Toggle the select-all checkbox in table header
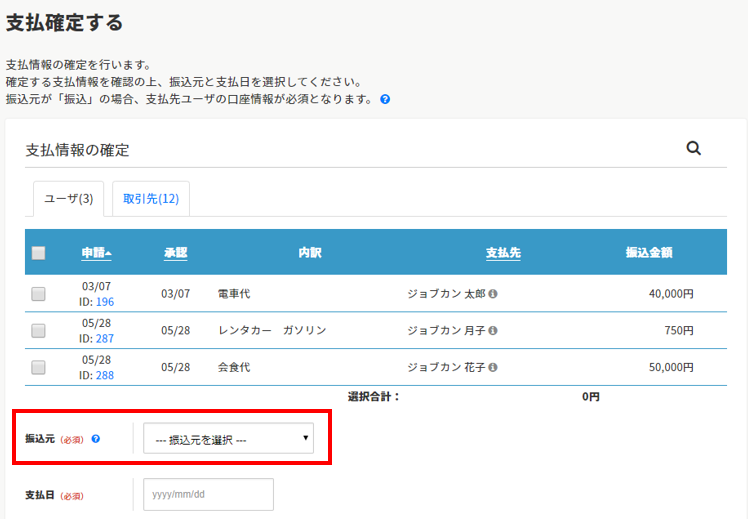 point(39,253)
